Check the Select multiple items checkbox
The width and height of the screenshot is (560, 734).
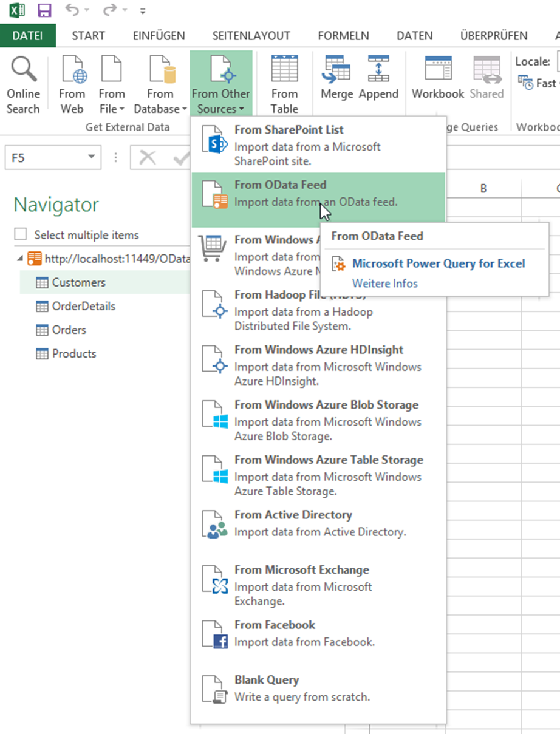tap(21, 234)
